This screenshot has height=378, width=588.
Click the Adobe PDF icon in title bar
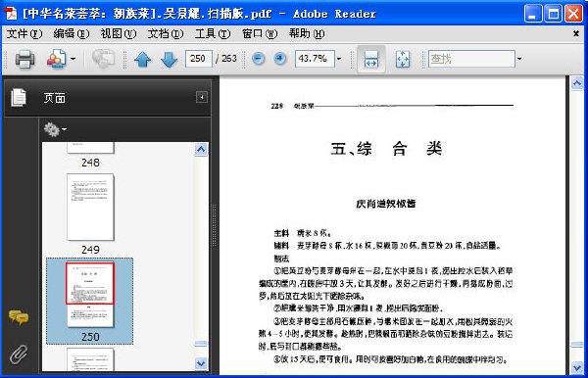tap(11, 13)
